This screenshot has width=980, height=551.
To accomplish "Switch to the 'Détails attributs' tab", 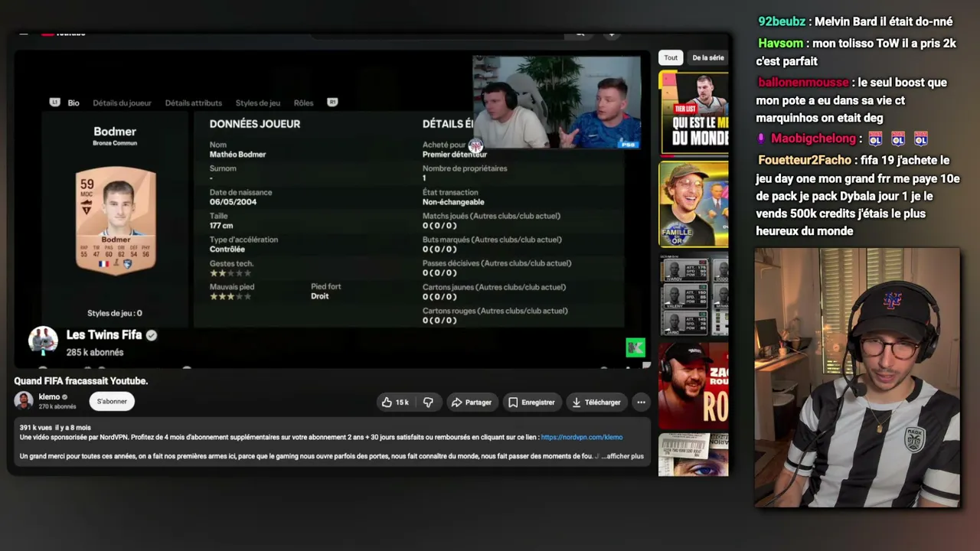I will [x=194, y=103].
